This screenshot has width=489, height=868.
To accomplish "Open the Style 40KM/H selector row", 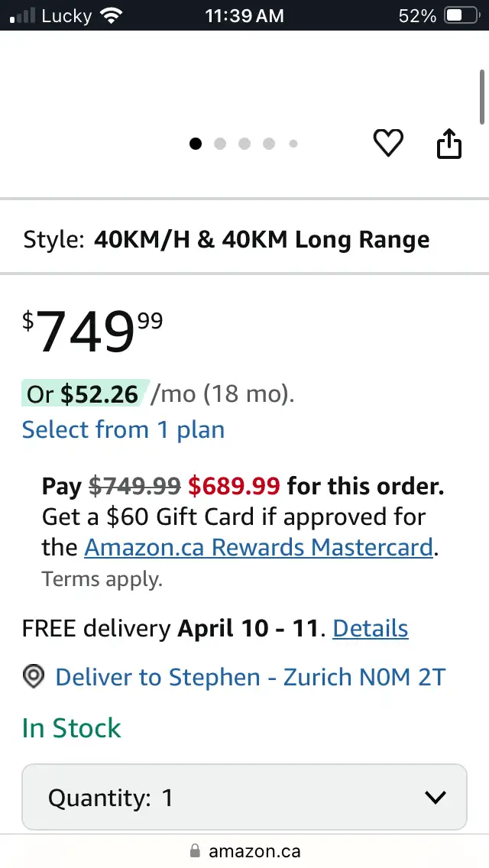I will coord(244,240).
